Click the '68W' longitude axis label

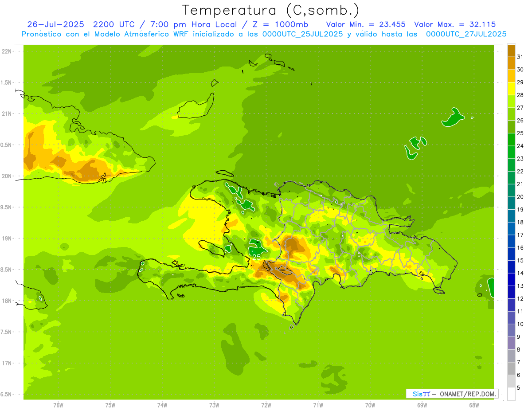(x=474, y=405)
